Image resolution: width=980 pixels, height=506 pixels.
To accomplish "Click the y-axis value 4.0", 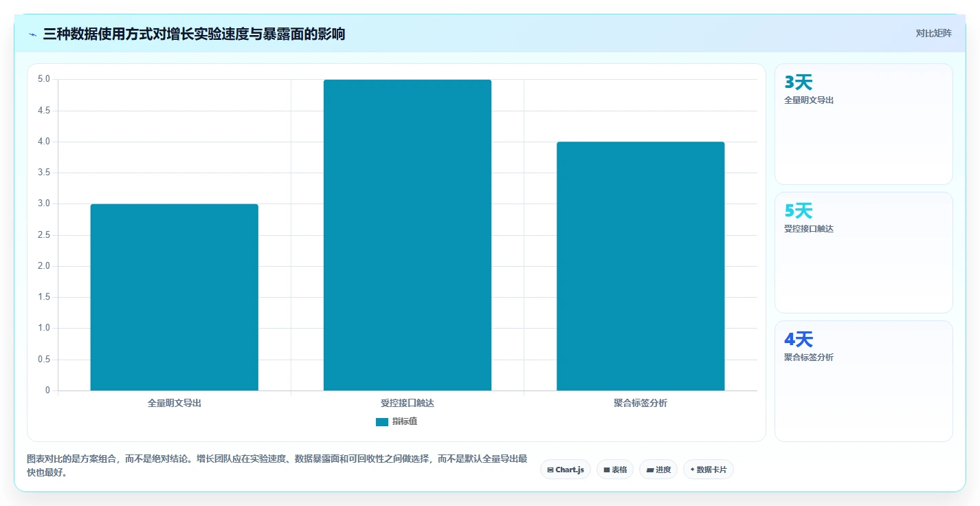I will [x=44, y=142].
